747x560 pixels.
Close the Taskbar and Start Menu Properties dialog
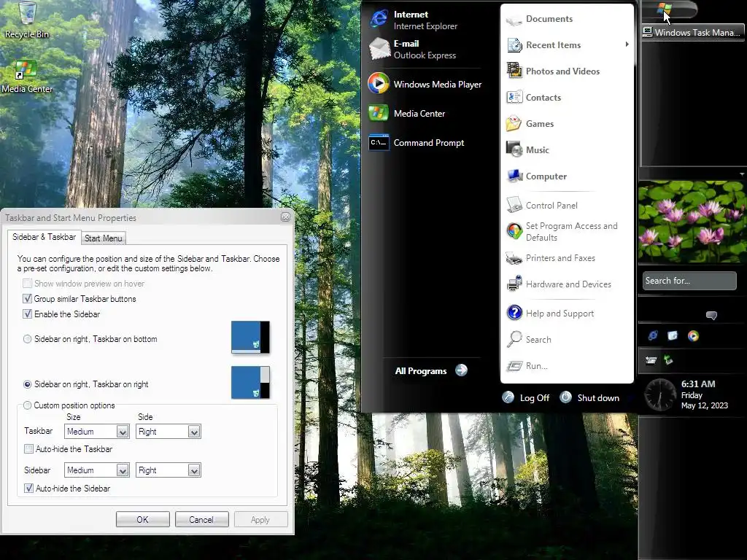point(285,217)
